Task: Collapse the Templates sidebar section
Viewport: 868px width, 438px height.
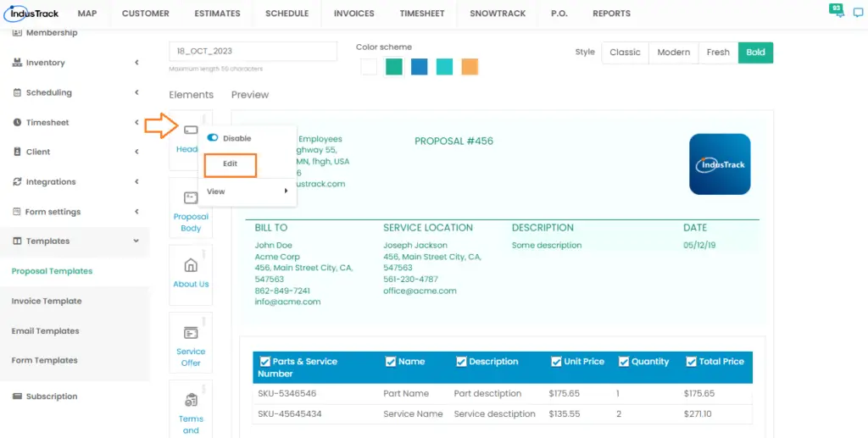Action: point(136,241)
